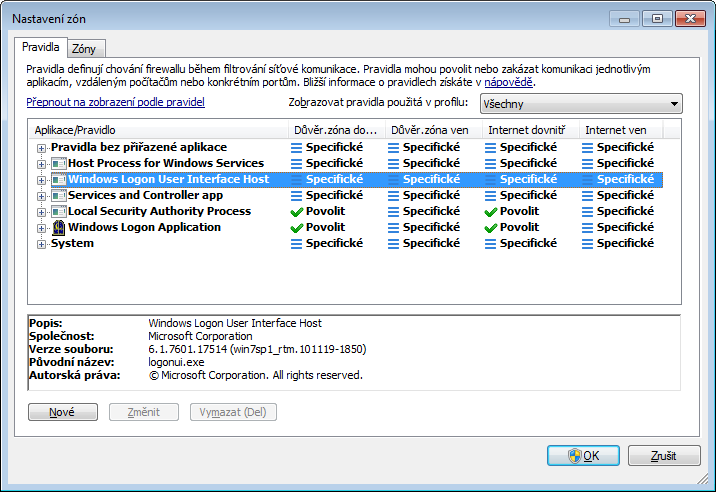Expand Pravidla bez přiřazené aplikace node
Viewport: 716px width, 492px height.
pos(41,148)
